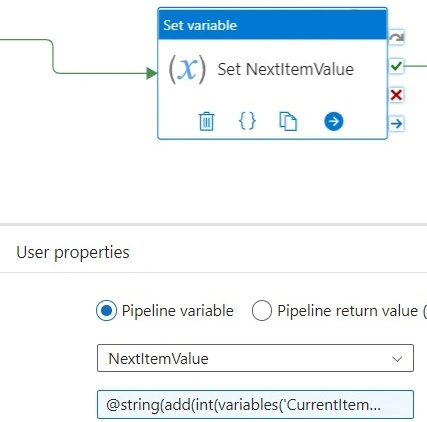This screenshot has width=427, height=422.
Task: Grab the gray splitter bar above properties panel
Action: (x=213, y=225)
